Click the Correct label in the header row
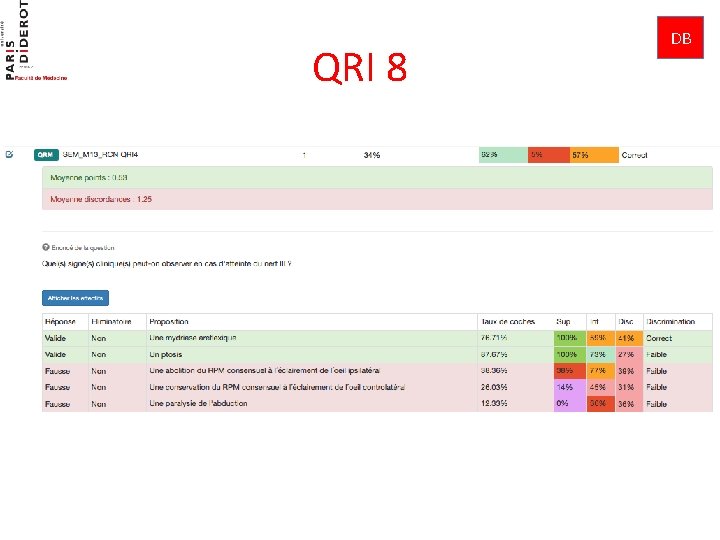This screenshot has height=540, width=720. coord(634,155)
